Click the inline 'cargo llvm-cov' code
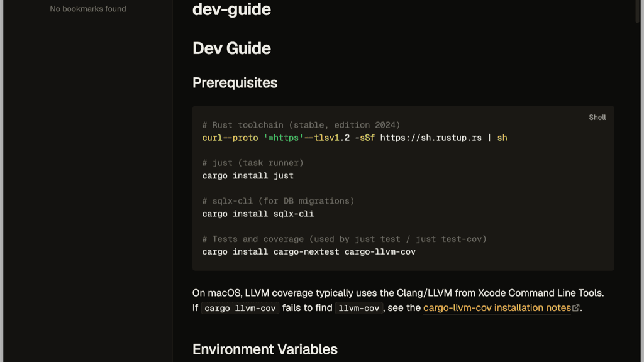Screen dimensions: 644x362 (240, 308)
